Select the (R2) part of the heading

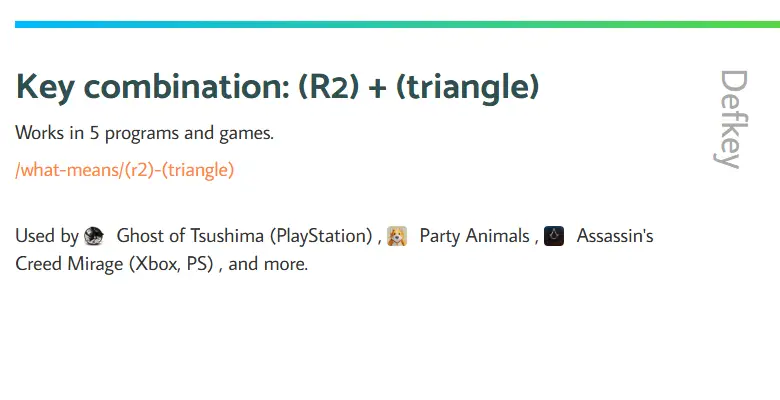pyautogui.click(x=328, y=88)
